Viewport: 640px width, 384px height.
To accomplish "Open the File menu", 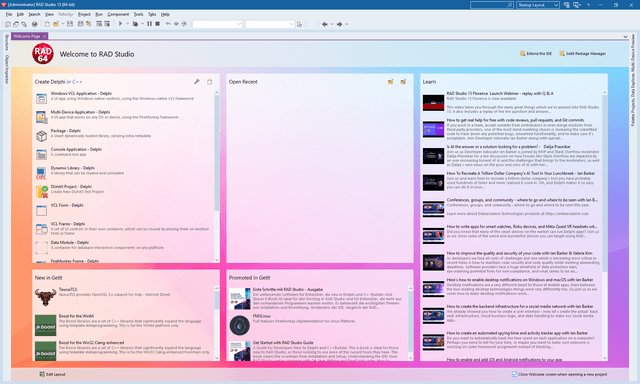I will (9, 14).
